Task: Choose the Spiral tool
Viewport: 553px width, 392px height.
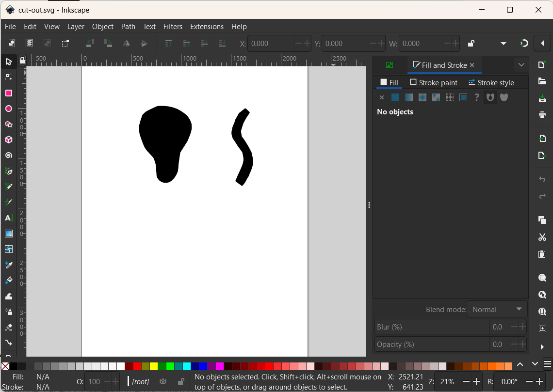Action: (x=8, y=156)
